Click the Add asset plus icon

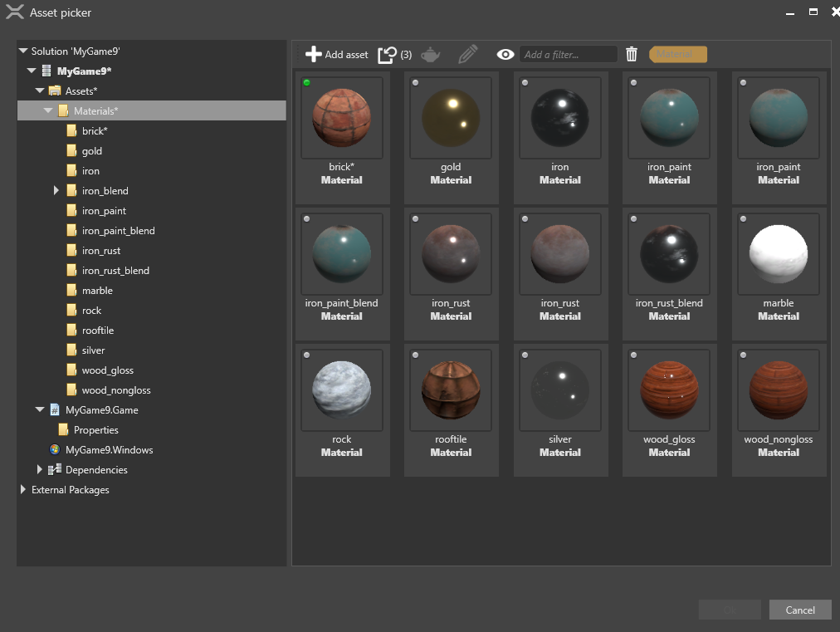[314, 54]
